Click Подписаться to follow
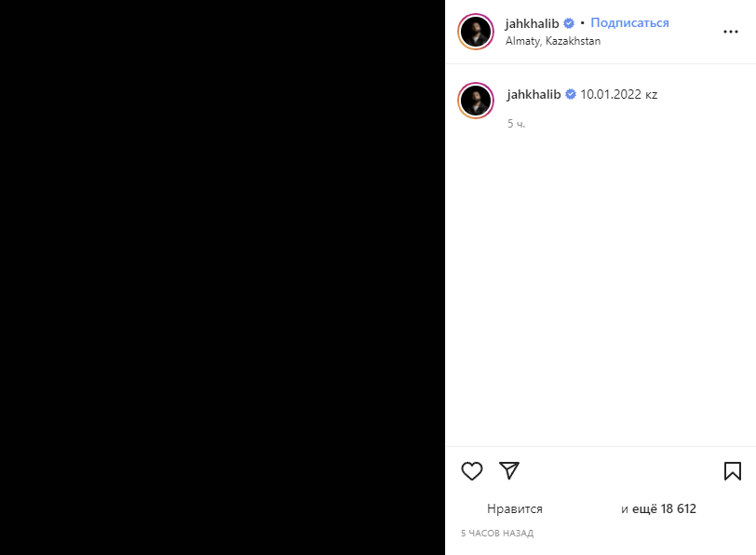Image resolution: width=756 pixels, height=555 pixels. coord(629,22)
